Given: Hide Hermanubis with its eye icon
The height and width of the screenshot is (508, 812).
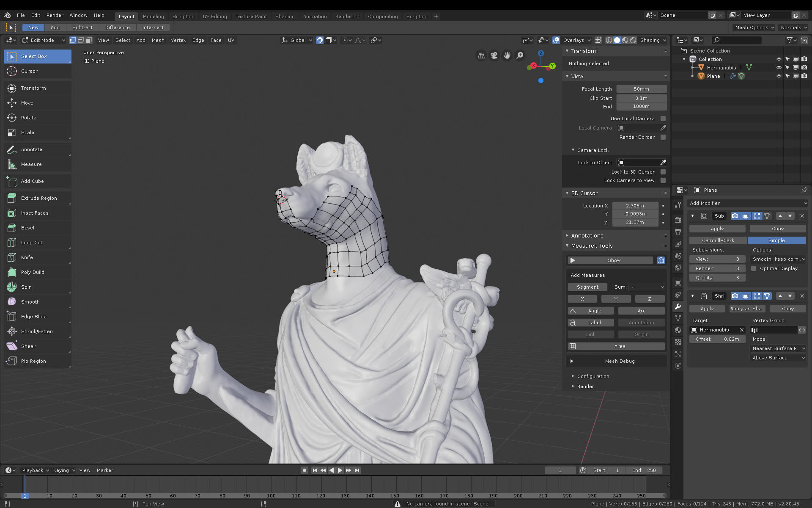Looking at the screenshot, I should [x=779, y=68].
